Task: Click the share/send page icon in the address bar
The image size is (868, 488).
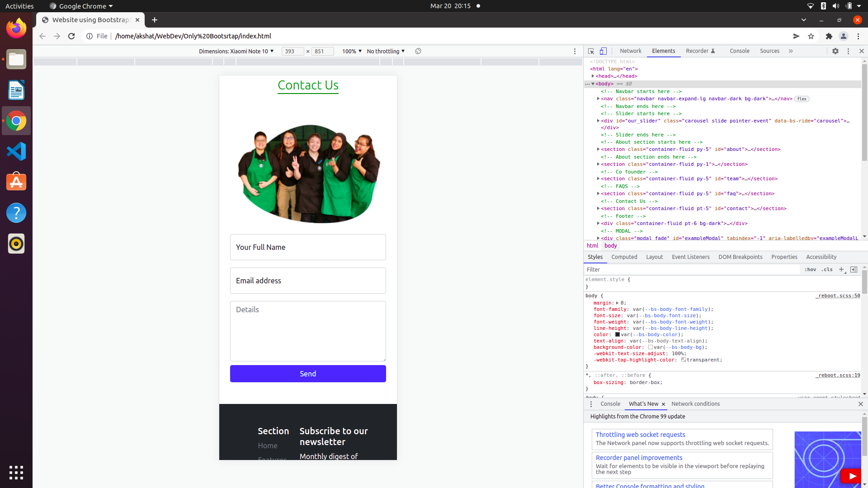Action: coord(797,36)
